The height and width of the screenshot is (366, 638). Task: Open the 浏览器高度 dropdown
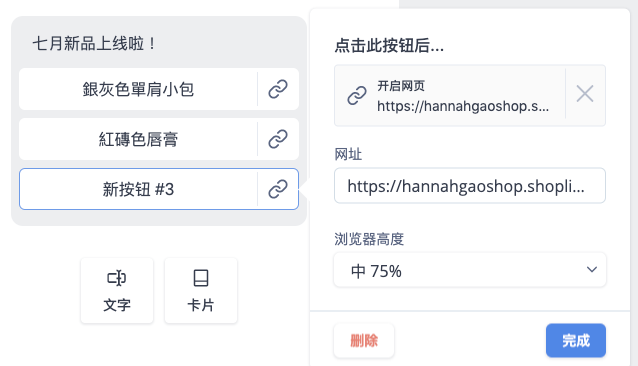click(470, 270)
